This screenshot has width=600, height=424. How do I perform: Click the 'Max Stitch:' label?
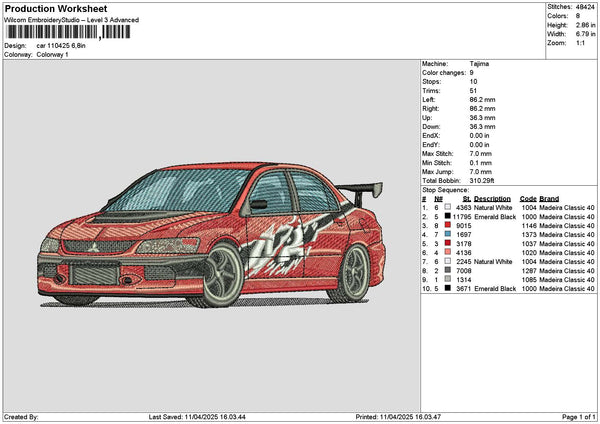[437, 154]
